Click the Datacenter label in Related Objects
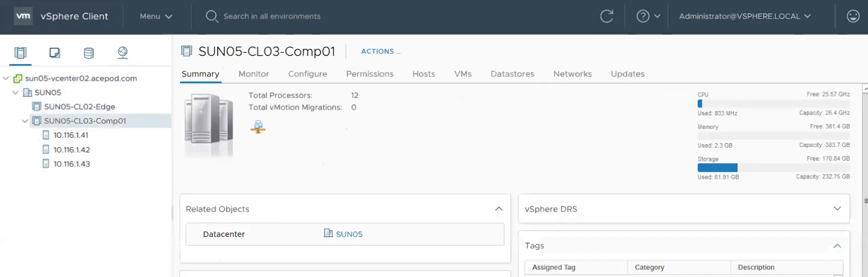The image size is (868, 277). [x=224, y=234]
